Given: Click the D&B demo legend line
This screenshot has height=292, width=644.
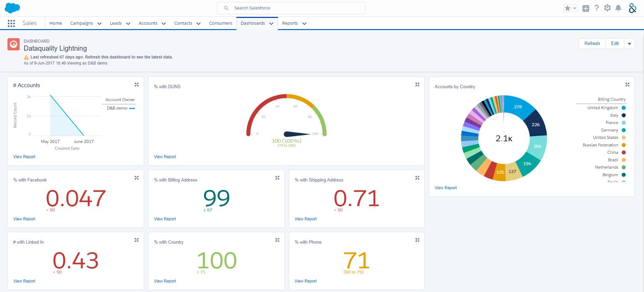Looking at the screenshot, I should coord(132,108).
